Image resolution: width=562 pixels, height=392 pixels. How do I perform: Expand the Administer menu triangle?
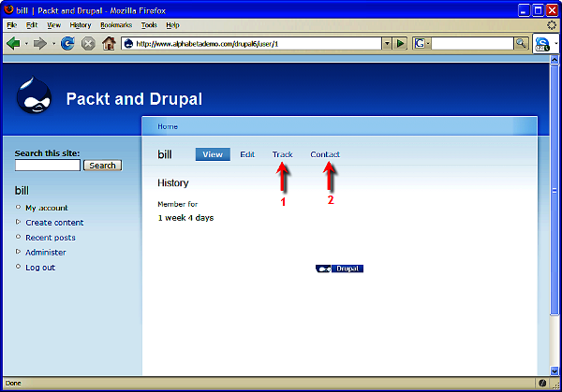[18, 252]
